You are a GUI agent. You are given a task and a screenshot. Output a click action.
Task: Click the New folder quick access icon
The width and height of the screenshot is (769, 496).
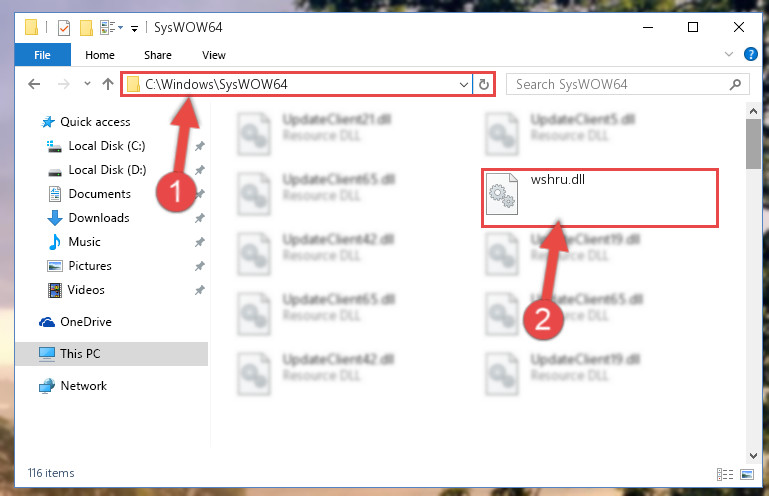coord(86,27)
